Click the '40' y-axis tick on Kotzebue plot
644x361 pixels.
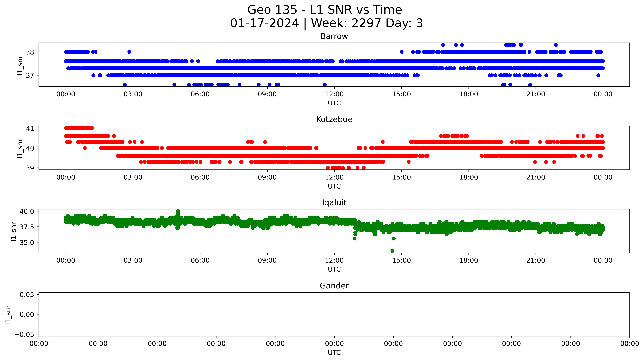click(30, 148)
